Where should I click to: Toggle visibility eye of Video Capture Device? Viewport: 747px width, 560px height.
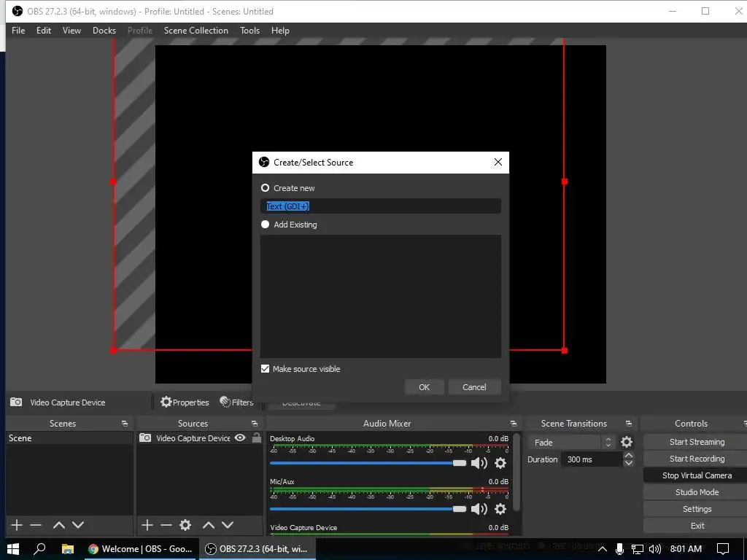[x=240, y=437]
